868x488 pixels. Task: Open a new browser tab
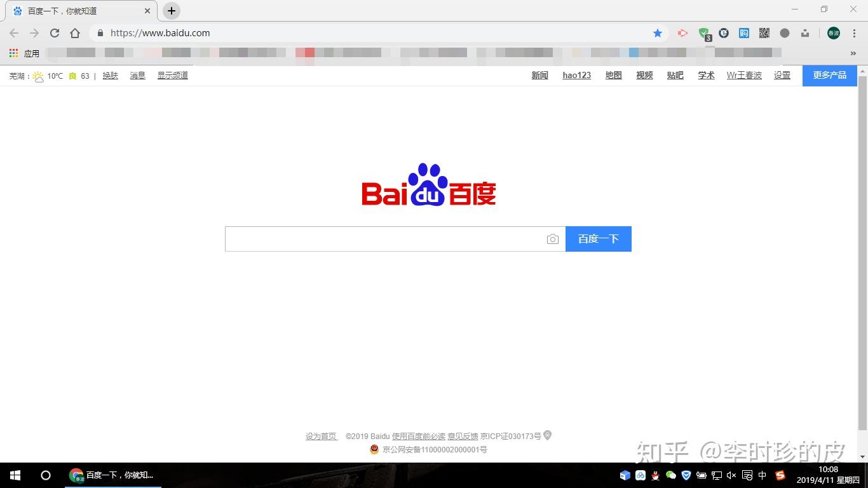[172, 11]
